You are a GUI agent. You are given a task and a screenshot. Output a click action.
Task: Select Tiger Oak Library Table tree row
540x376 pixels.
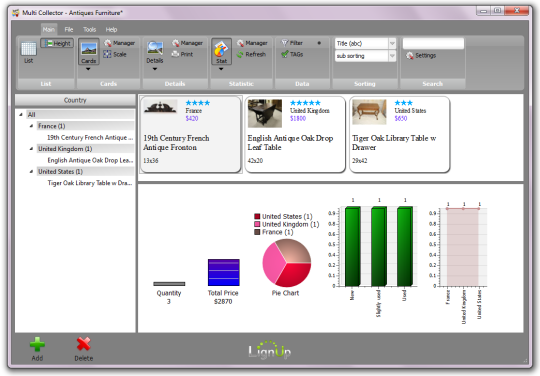pos(90,183)
